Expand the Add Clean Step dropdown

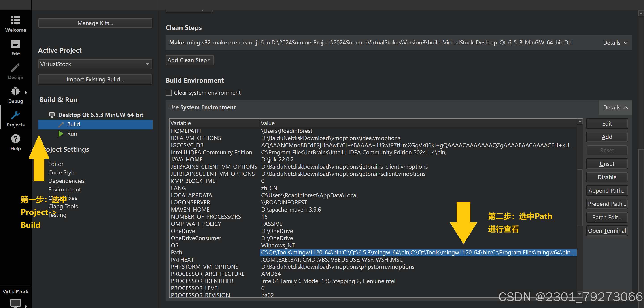click(189, 60)
